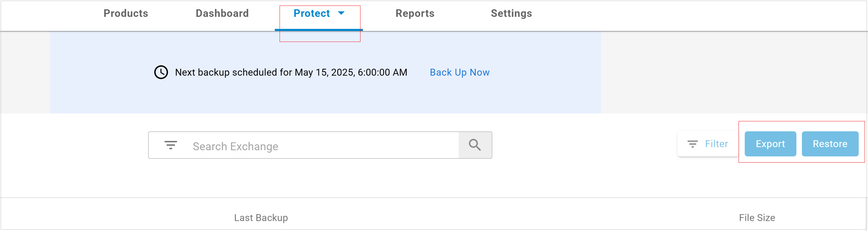Screen dimensions: 868x231
Task: Focus the Search Exchange input field
Action: [322, 146]
